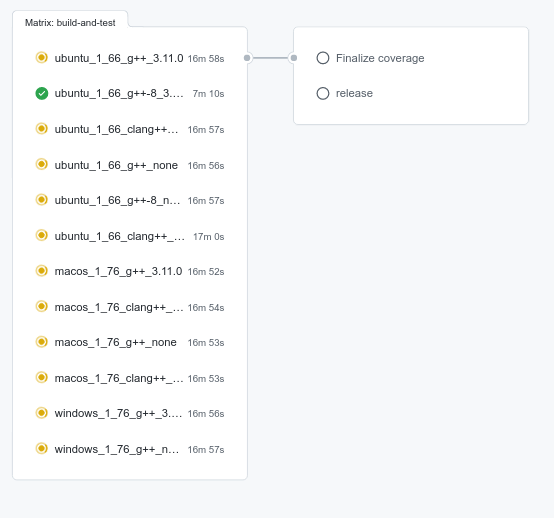Image resolution: width=554 pixels, height=518 pixels.
Task: Click 16m 54s duration text
Action: (206, 307)
